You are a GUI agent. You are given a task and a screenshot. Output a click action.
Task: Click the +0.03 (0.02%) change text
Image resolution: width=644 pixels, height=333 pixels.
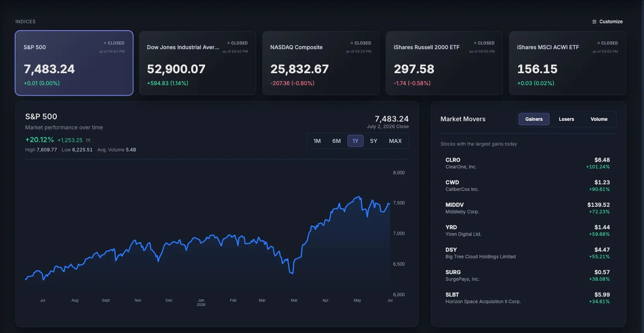(x=536, y=83)
